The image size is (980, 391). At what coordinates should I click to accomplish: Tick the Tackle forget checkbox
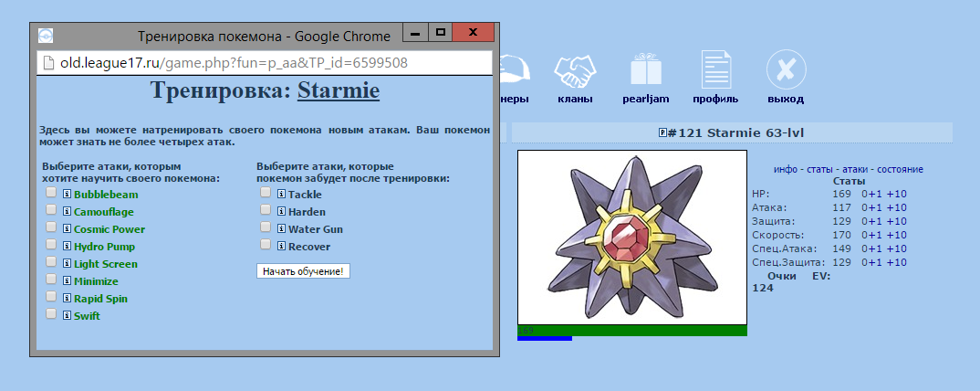click(x=266, y=193)
